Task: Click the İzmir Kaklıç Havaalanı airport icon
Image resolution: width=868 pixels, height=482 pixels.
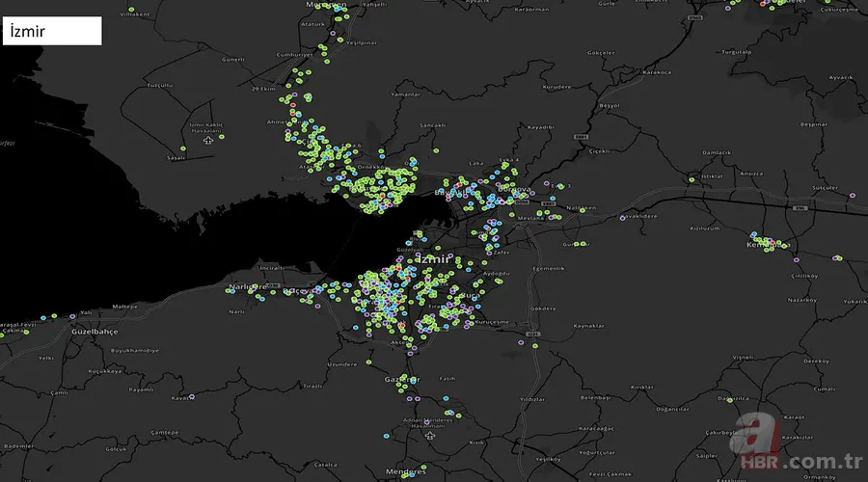Action: tap(208, 141)
